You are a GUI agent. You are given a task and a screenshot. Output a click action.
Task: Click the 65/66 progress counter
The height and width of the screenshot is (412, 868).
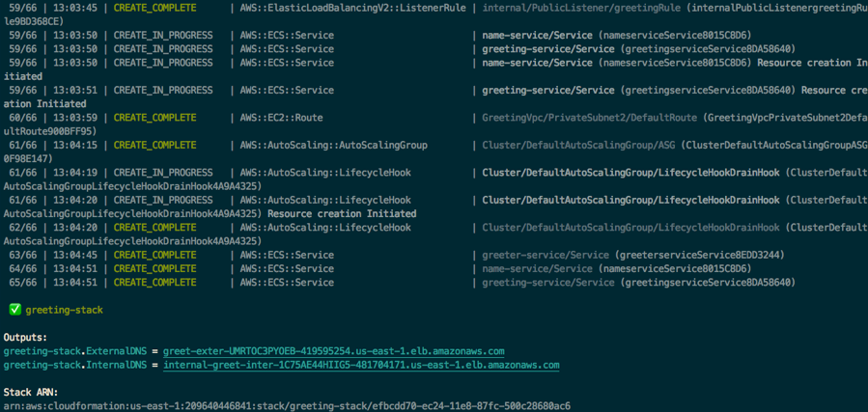click(22, 283)
